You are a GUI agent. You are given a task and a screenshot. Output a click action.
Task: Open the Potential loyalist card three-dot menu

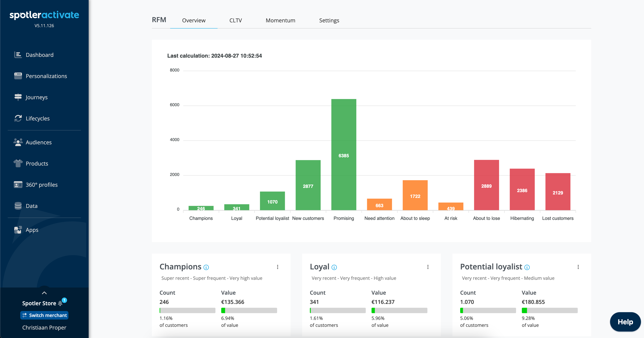pos(578,267)
